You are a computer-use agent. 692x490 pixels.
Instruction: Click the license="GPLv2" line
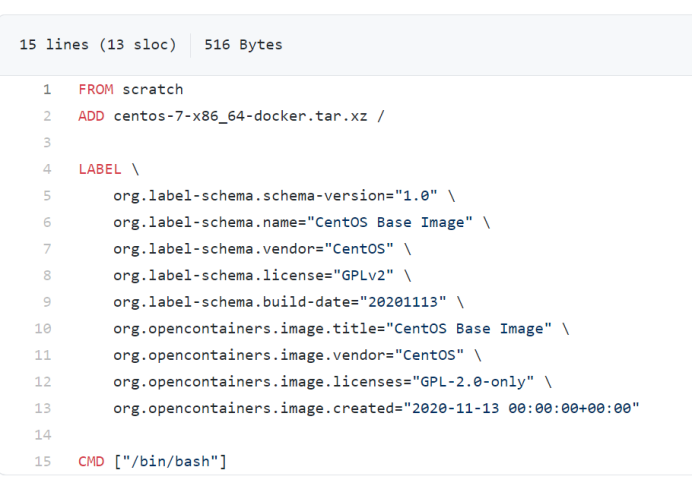click(x=262, y=275)
